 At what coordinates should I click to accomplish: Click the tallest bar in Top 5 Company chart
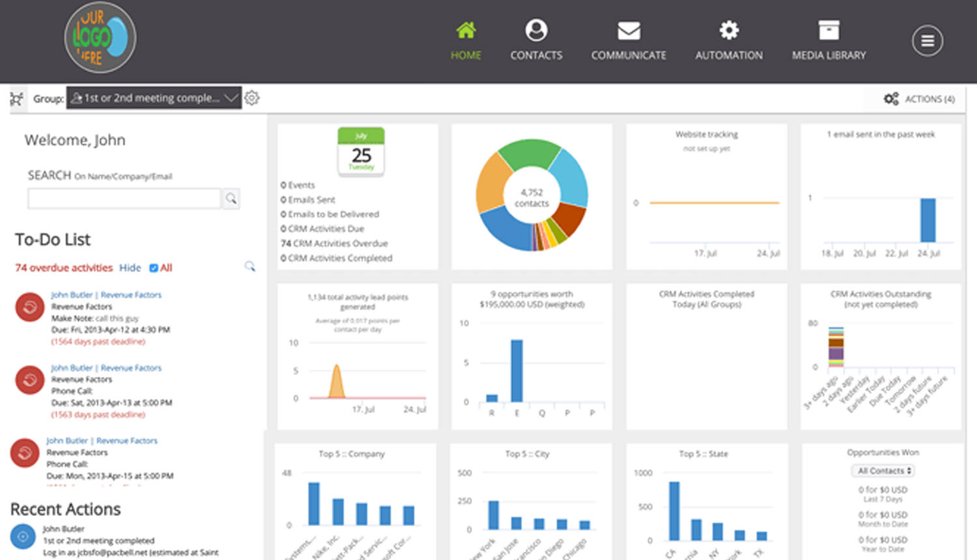[314, 504]
